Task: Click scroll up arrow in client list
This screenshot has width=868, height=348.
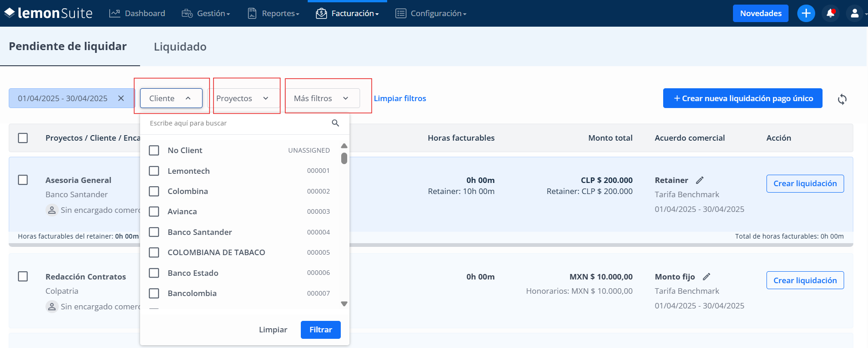Action: (344, 146)
